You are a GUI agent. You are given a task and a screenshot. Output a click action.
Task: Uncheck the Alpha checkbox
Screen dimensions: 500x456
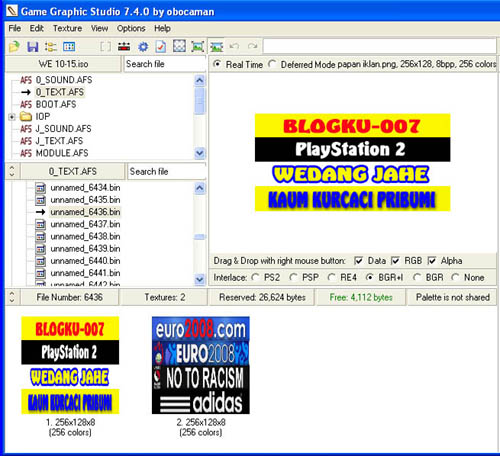(x=432, y=261)
